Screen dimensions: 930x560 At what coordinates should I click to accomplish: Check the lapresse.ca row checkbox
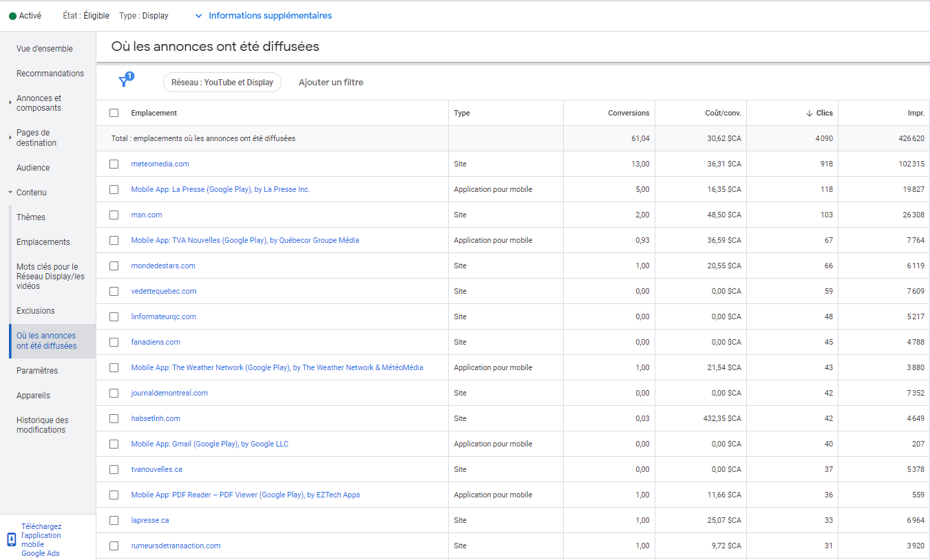[x=114, y=520]
